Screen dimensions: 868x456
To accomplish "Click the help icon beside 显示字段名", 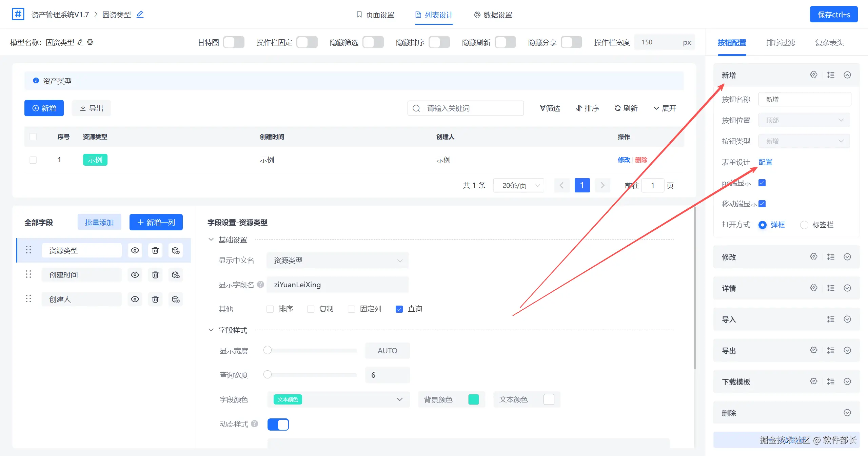I will tap(260, 285).
